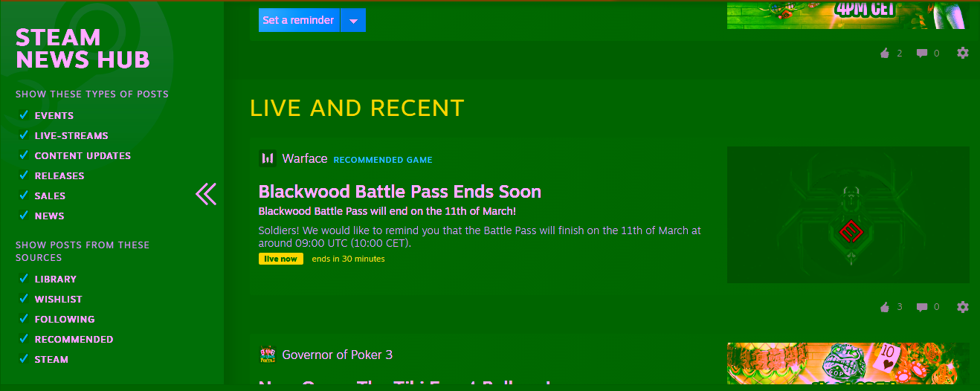This screenshot has width=980, height=391.
Task: Click 'Blackwood Battle Pass will end on the 11th of March!' subtitle
Action: [387, 212]
